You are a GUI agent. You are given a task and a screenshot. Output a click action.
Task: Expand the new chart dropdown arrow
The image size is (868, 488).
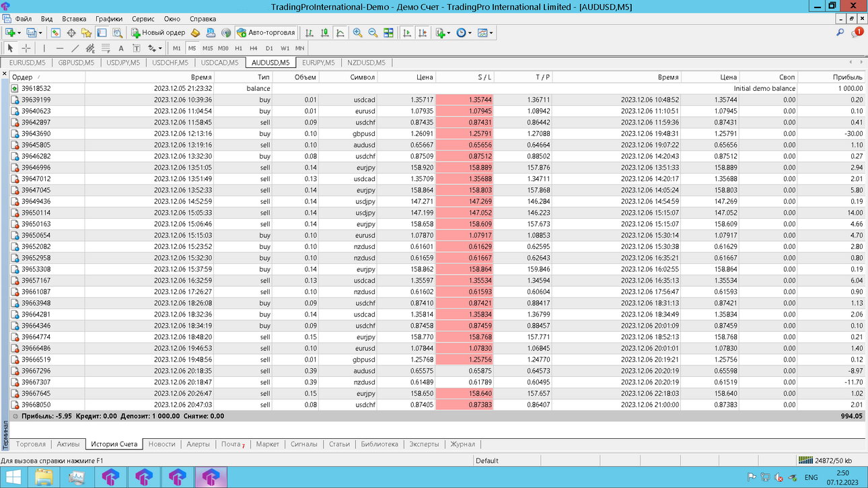(18, 32)
